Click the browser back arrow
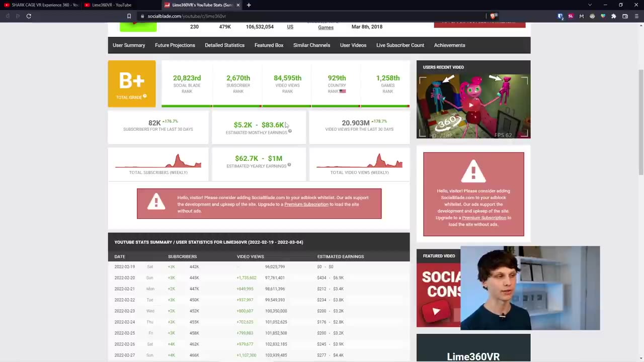This screenshot has height=362, width=644. pyautogui.click(x=7, y=16)
